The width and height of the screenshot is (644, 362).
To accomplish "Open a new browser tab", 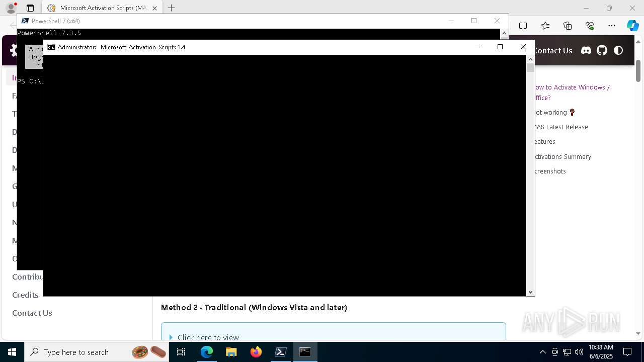I will [x=172, y=8].
